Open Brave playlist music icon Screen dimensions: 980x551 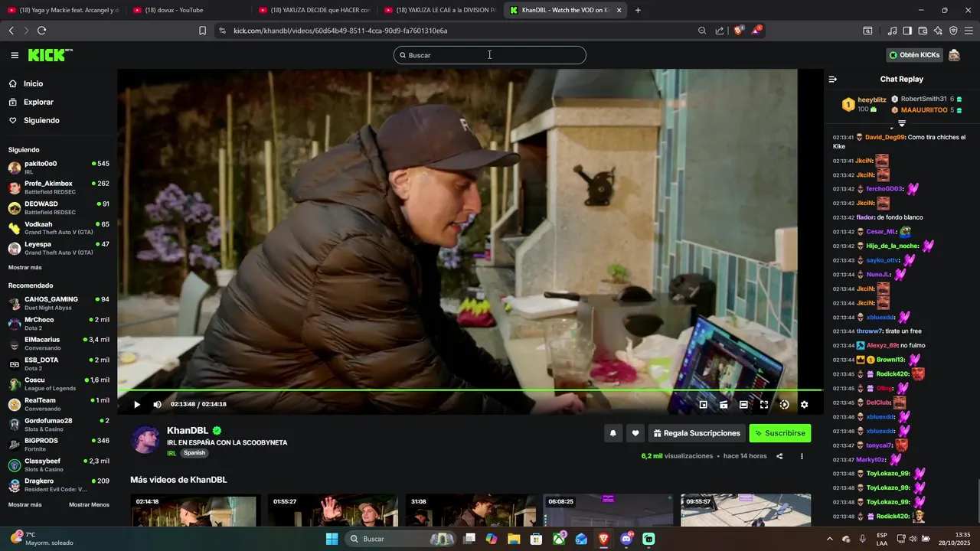point(892,31)
